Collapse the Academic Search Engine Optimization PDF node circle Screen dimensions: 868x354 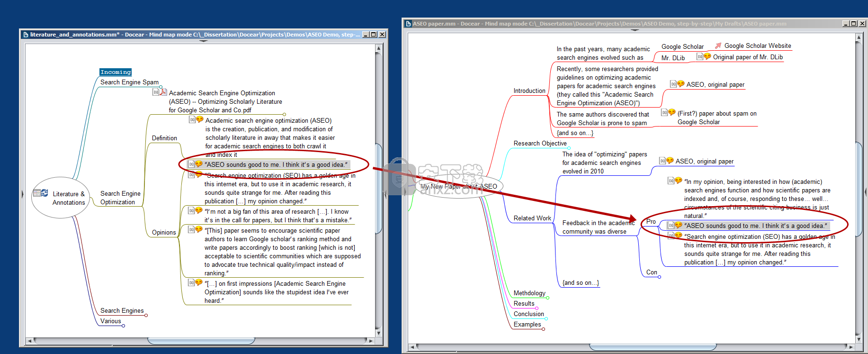(x=284, y=114)
